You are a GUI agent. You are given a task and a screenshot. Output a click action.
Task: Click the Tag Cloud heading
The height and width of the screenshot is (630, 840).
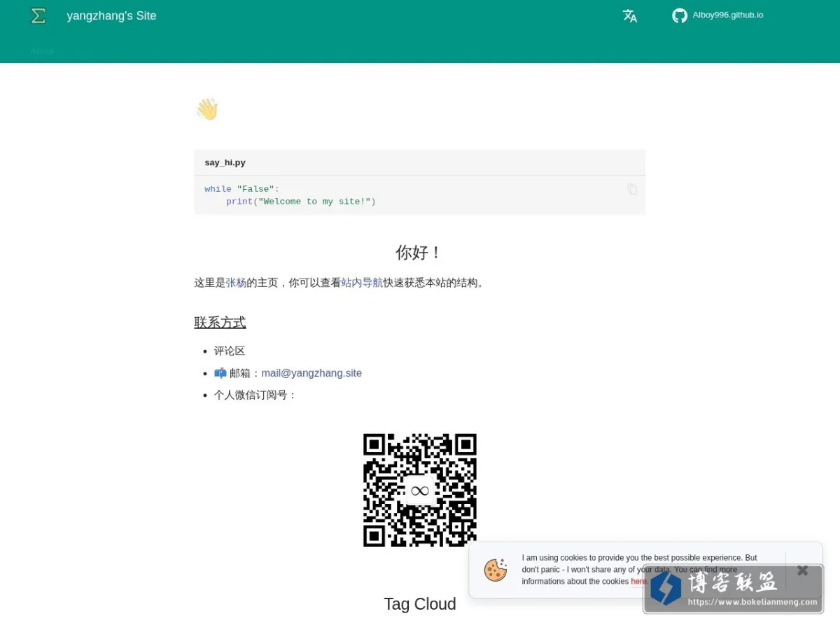pos(420,603)
